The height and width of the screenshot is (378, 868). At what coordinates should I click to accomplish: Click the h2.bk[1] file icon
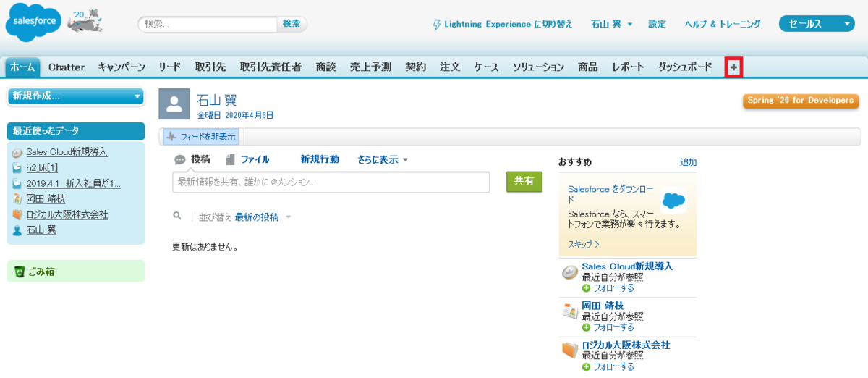pyautogui.click(x=17, y=168)
